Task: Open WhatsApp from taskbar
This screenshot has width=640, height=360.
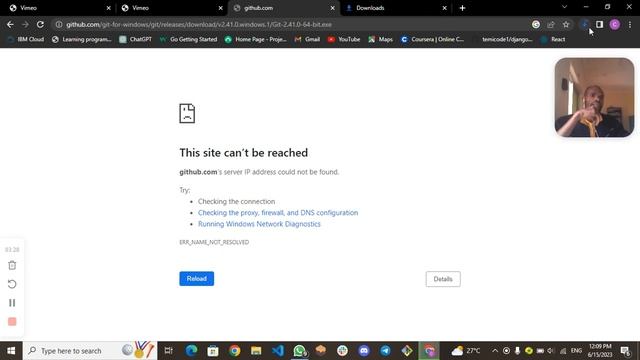Action: coord(299,351)
